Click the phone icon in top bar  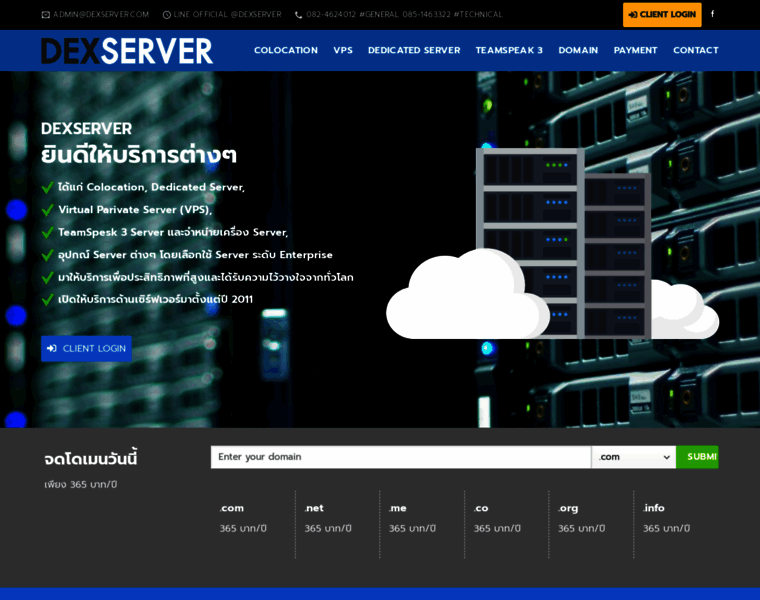(298, 15)
